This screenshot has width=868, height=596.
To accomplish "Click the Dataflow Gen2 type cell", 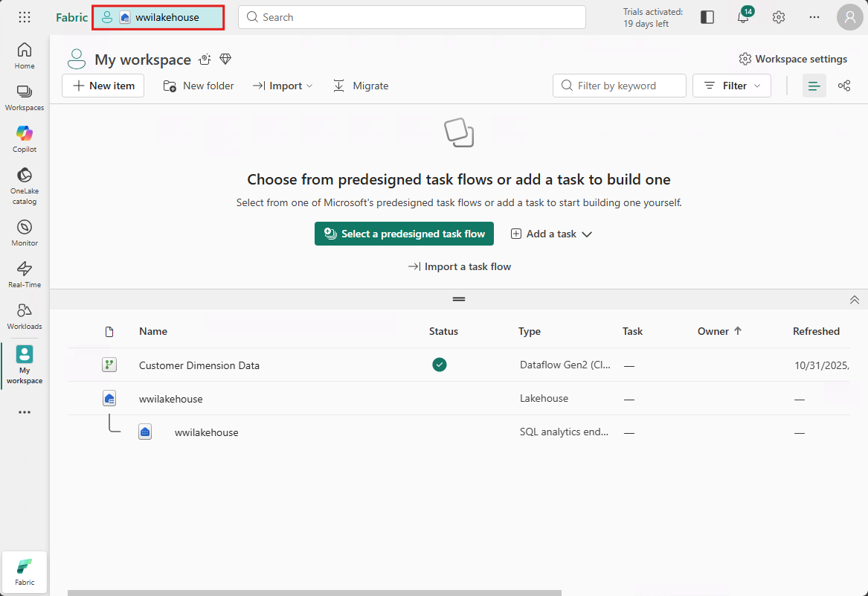I will [565, 365].
